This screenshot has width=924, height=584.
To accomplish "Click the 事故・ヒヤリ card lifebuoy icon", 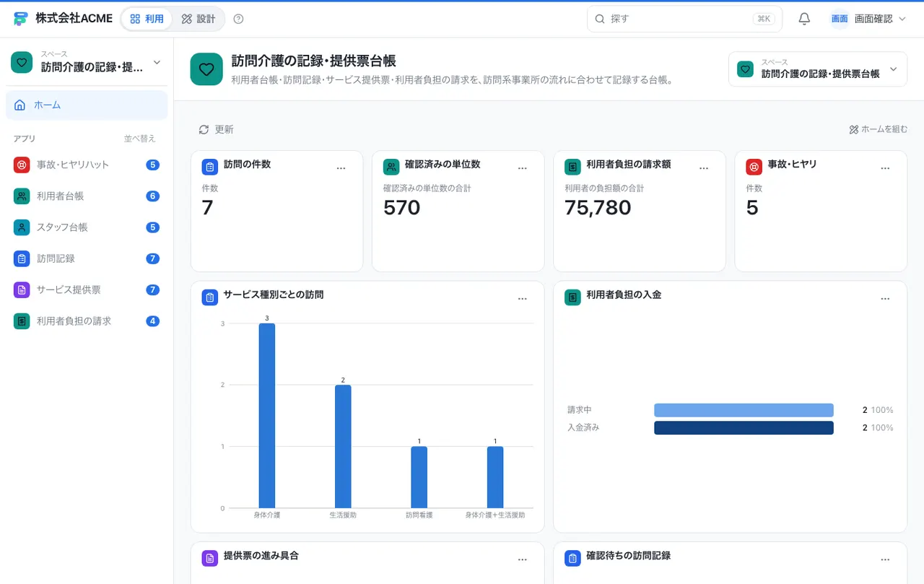I will 754,167.
